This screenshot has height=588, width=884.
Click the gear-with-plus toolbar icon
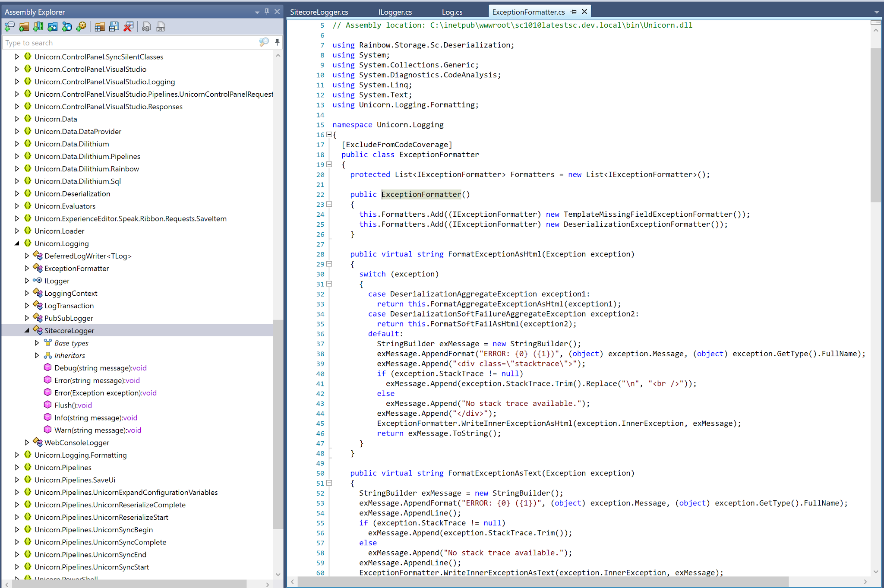click(x=81, y=27)
